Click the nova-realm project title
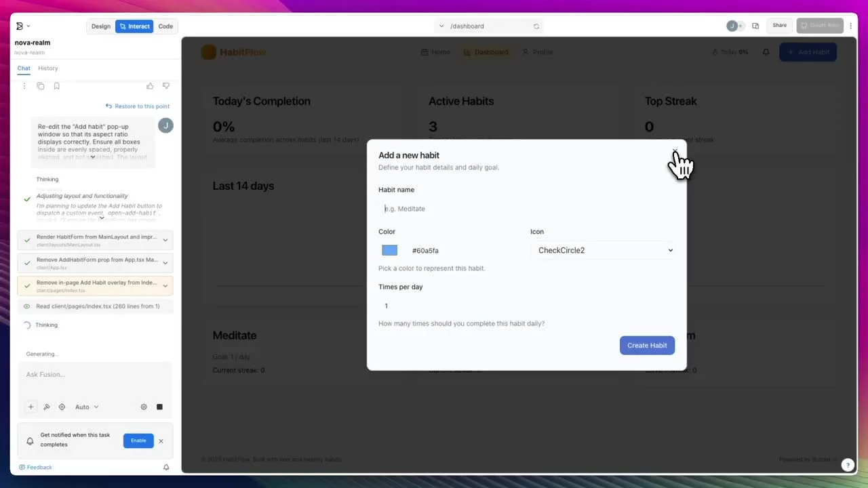Screen dimensions: 868x488 pyautogui.click(x=33, y=43)
